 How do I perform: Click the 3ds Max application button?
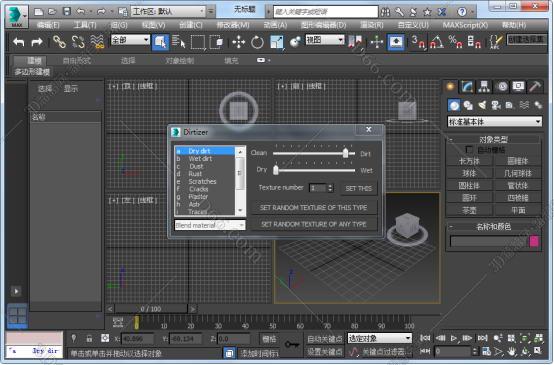[x=16, y=16]
